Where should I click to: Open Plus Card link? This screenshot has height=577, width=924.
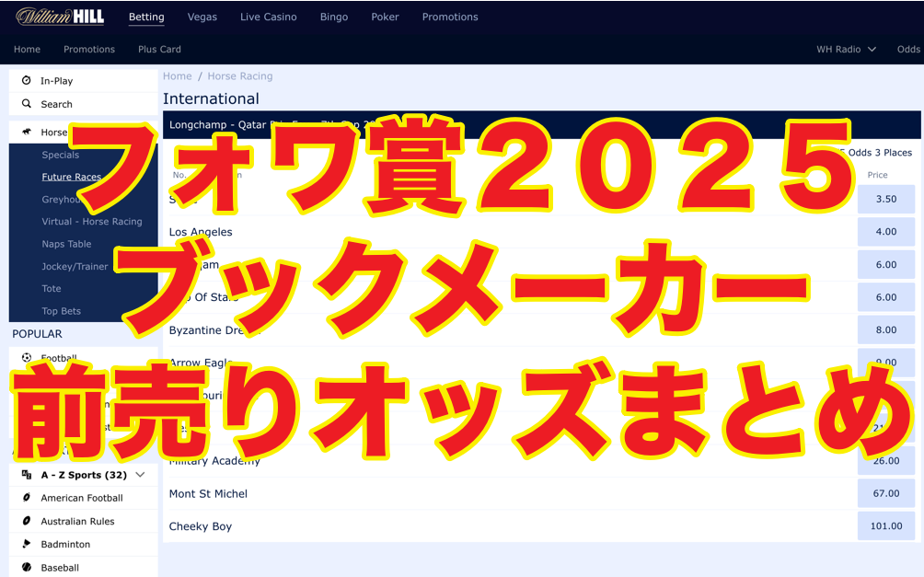pyautogui.click(x=159, y=50)
